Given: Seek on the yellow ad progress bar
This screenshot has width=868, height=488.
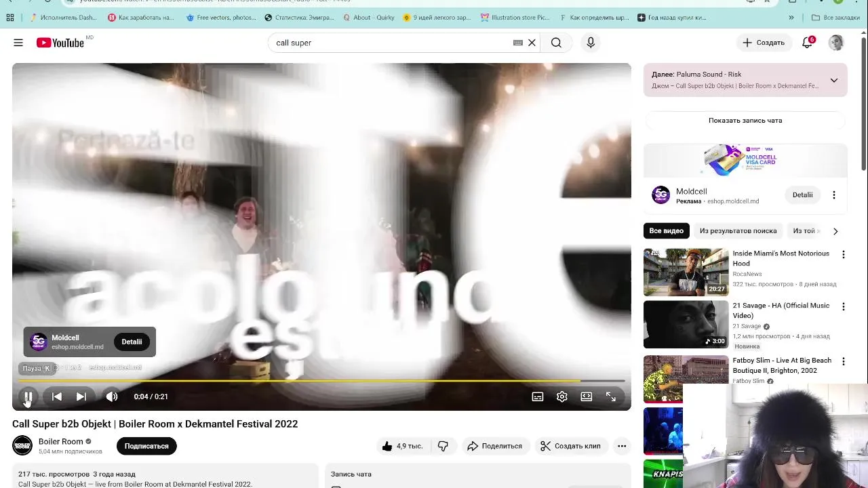Looking at the screenshot, I should [321, 381].
